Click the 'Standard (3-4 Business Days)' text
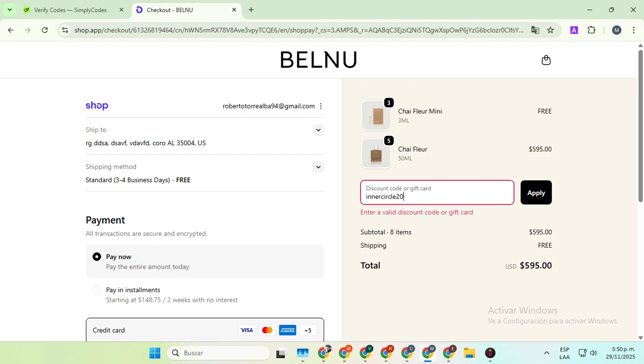Screen dimensions: 644x364 click(128, 180)
